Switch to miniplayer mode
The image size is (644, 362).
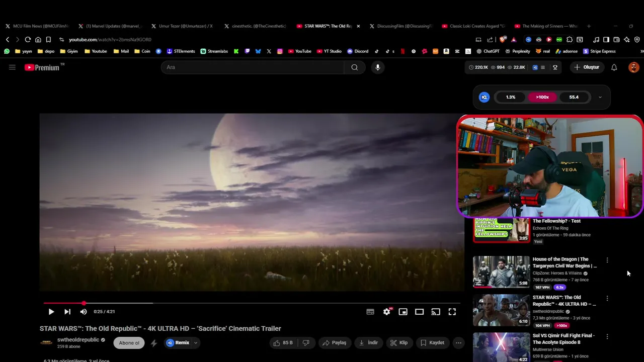point(403,312)
